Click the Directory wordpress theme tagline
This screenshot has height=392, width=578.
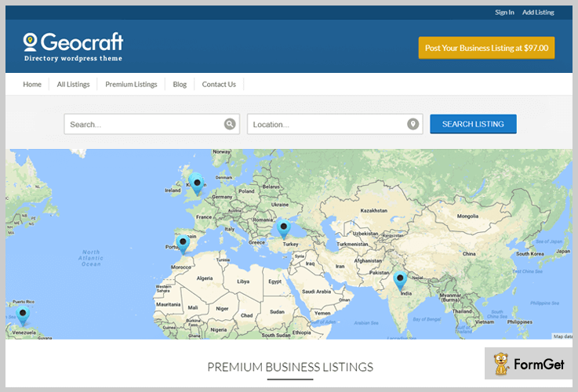point(73,58)
